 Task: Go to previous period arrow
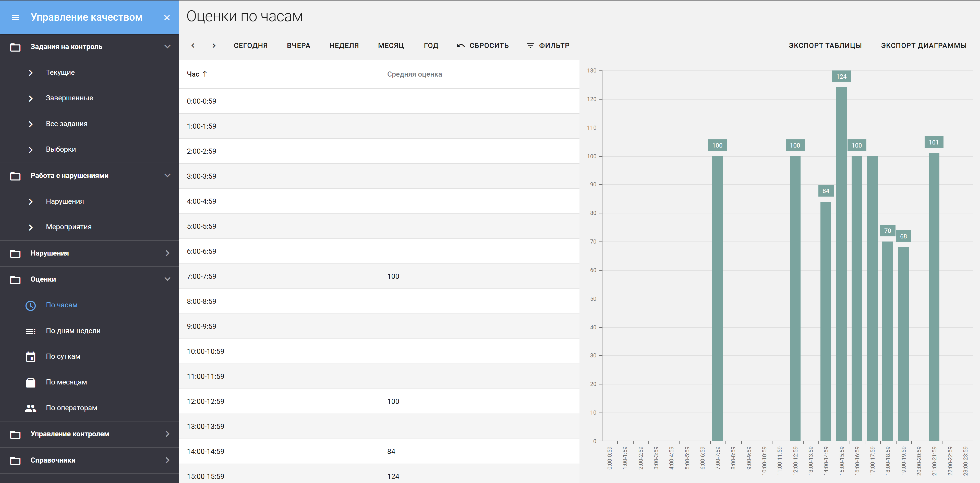pyautogui.click(x=193, y=46)
